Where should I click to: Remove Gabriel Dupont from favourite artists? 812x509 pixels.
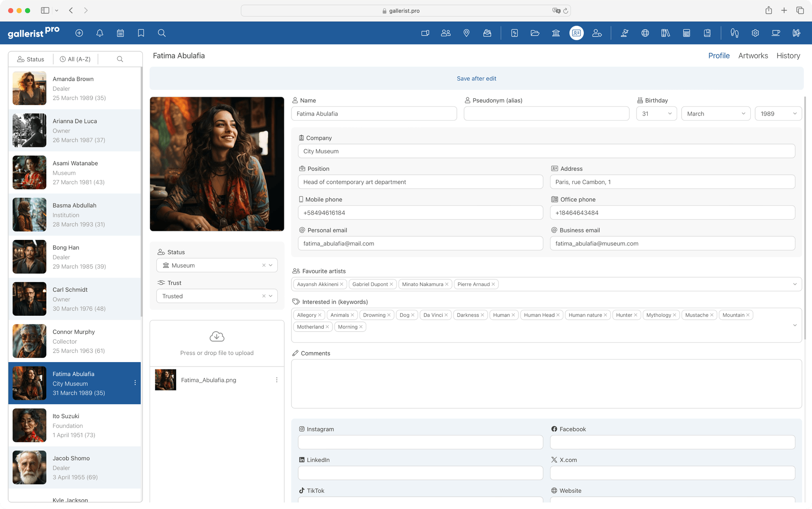click(x=391, y=284)
